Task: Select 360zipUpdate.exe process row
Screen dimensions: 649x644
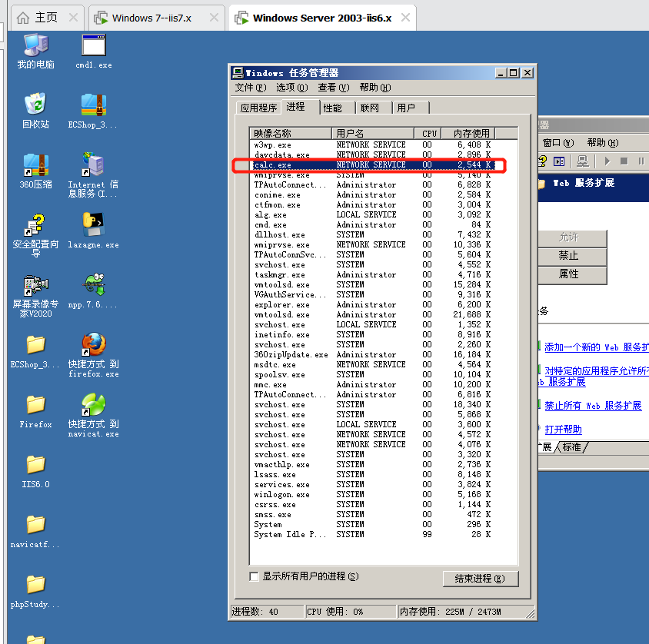Action: 373,354
